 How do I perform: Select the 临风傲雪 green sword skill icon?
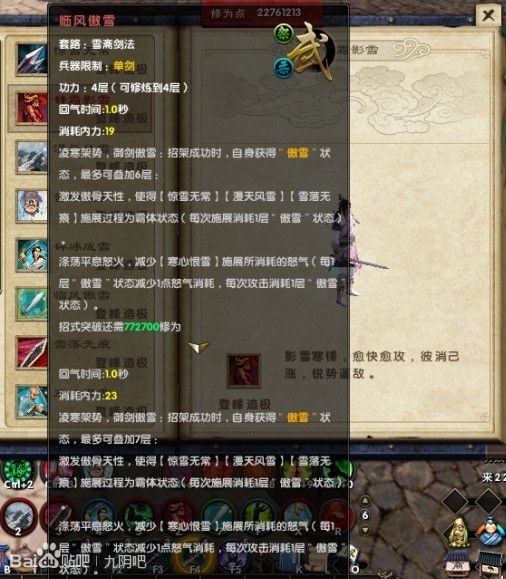(x=33, y=304)
